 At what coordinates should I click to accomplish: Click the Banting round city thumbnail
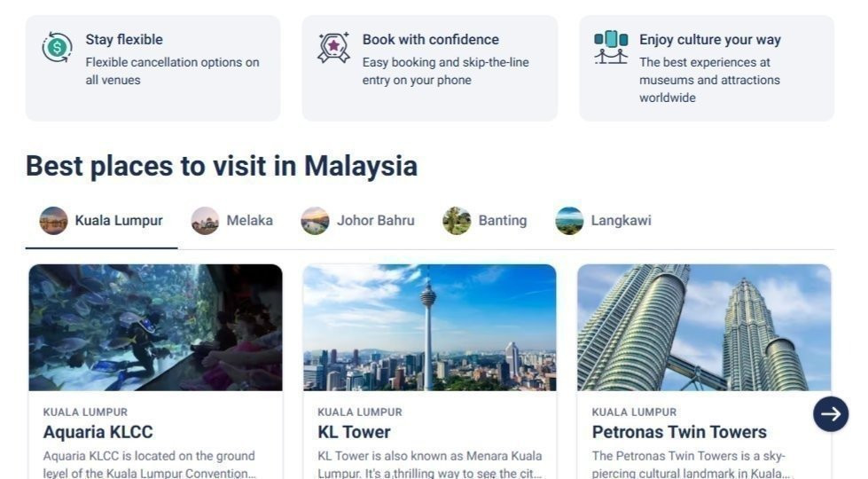point(457,220)
